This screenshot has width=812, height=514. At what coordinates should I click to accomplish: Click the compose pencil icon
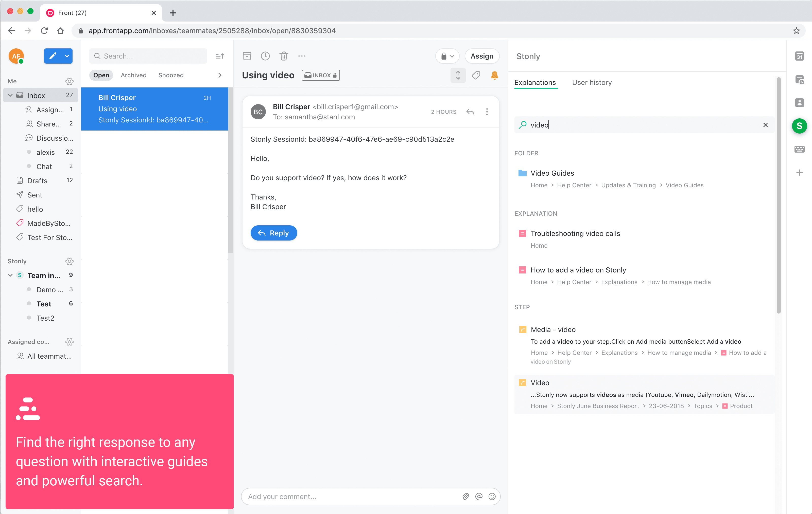[53, 56]
